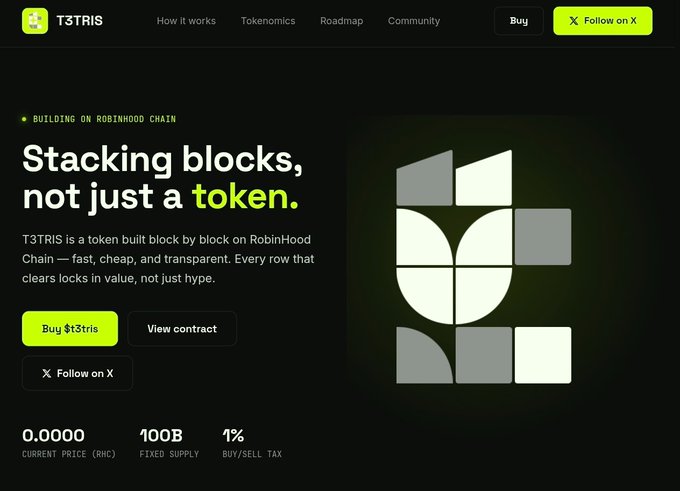Click the green 'token.' headline word
Screen dimensions: 680x491
click(245, 196)
